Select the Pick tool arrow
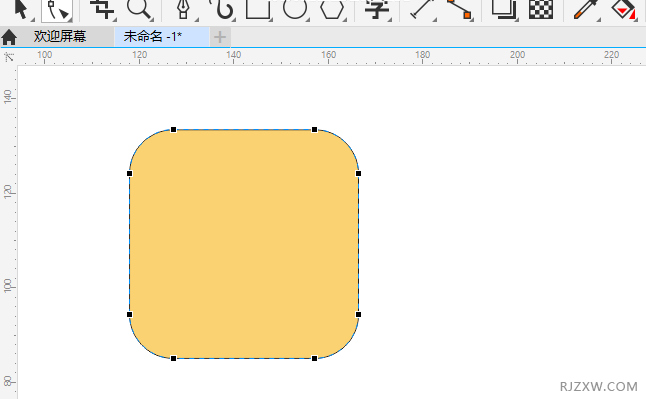The image size is (646, 399). click(21, 9)
